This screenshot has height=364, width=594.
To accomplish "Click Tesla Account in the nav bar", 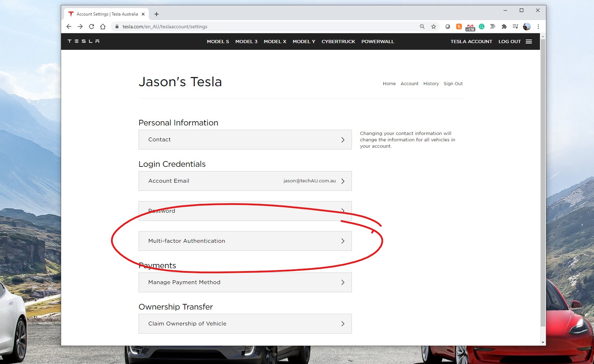I will pyautogui.click(x=471, y=41).
